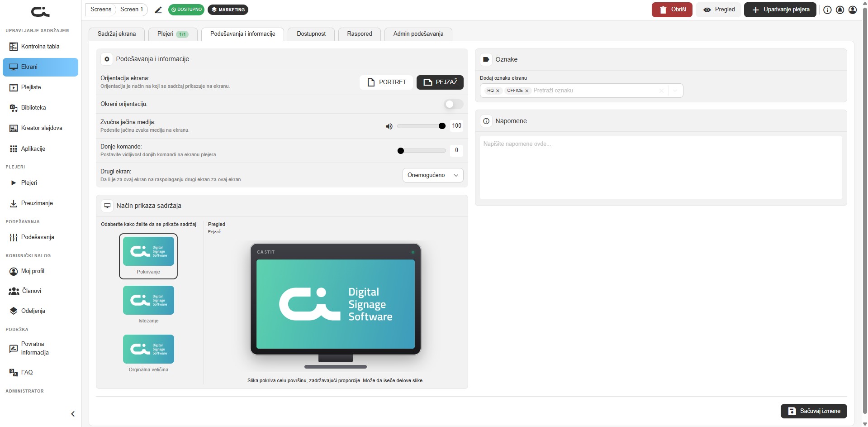Viewport: 868px width, 427px height.
Task: Open Admin podešavanja tab
Action: click(418, 34)
